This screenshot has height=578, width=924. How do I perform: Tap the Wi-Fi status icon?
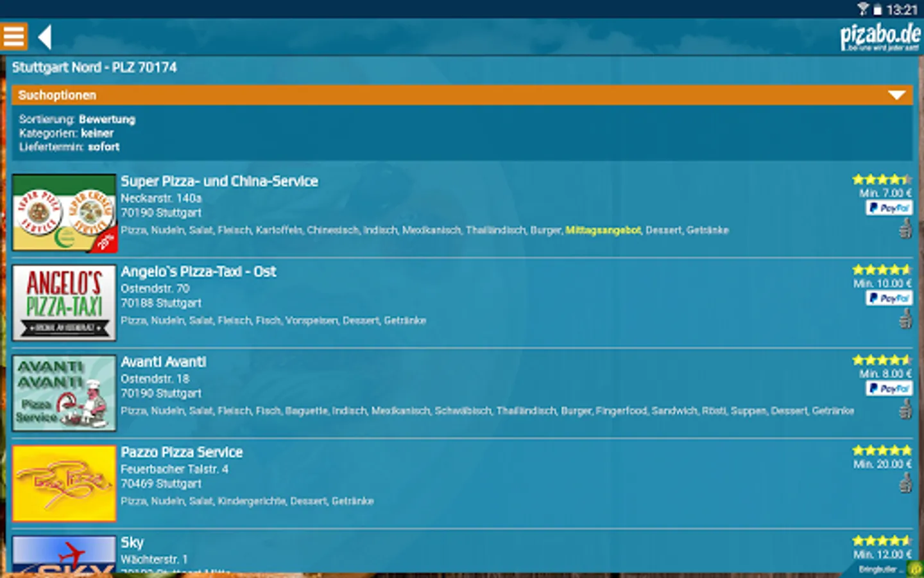click(x=863, y=9)
